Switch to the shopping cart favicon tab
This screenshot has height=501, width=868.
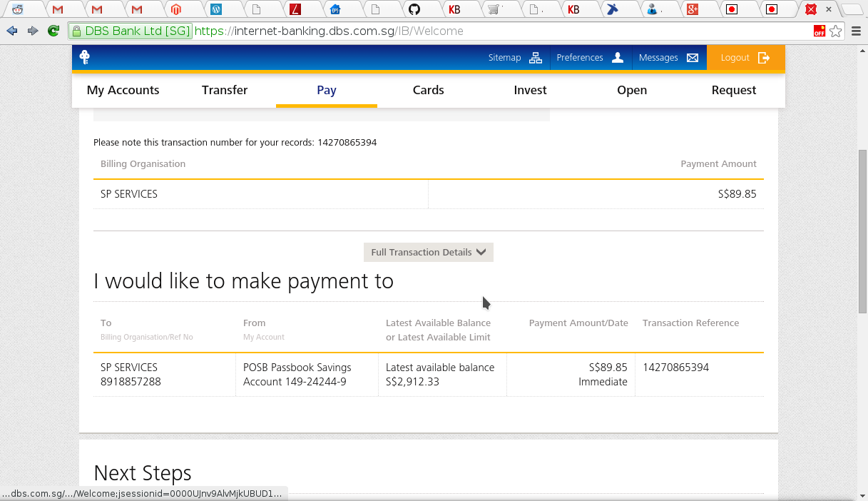[x=494, y=9]
